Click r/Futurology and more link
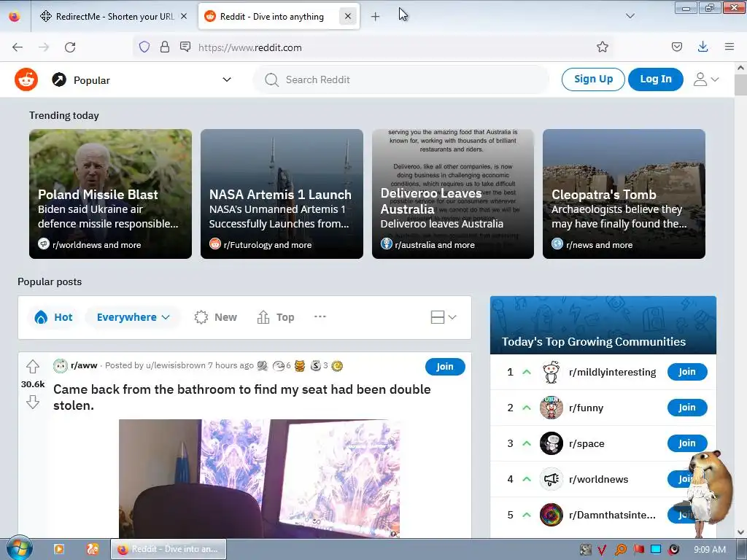Screen dimensions: 747x560 click(x=267, y=245)
